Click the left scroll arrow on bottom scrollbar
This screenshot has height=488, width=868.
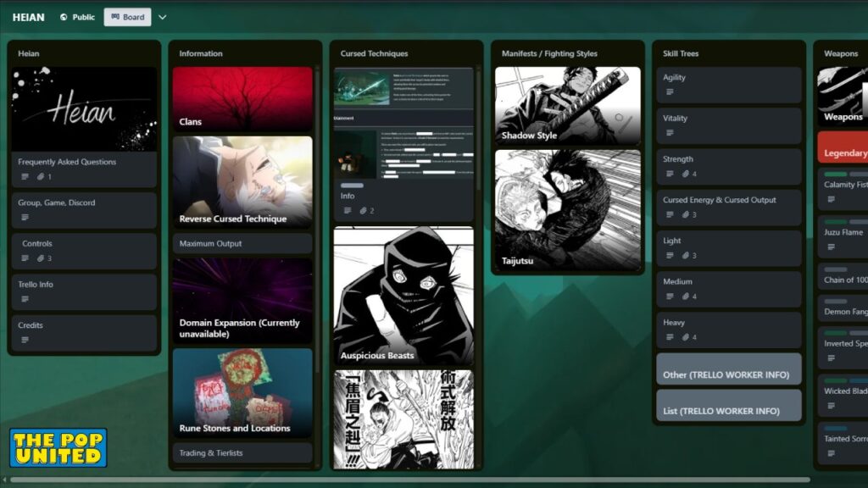coord(4,480)
